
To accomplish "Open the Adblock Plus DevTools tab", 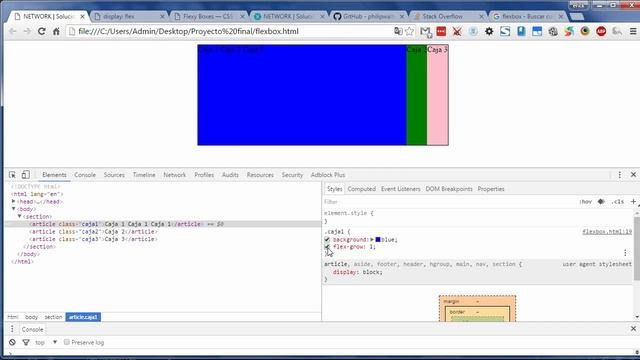I will (328, 175).
